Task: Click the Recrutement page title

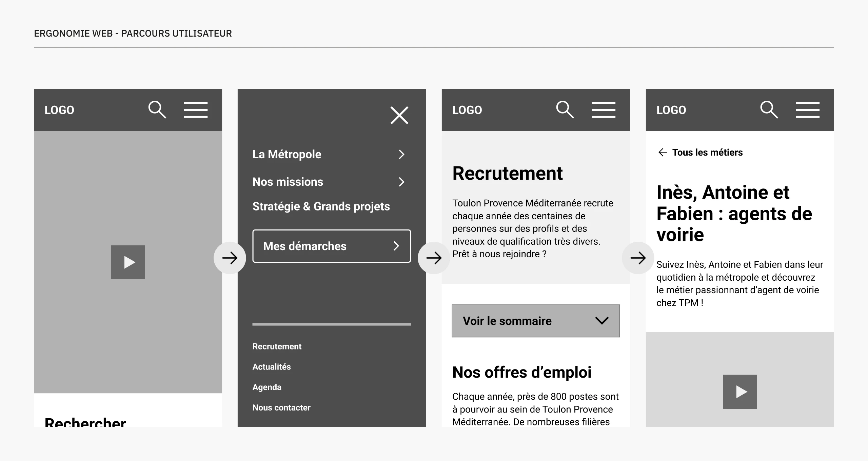Action: (508, 174)
